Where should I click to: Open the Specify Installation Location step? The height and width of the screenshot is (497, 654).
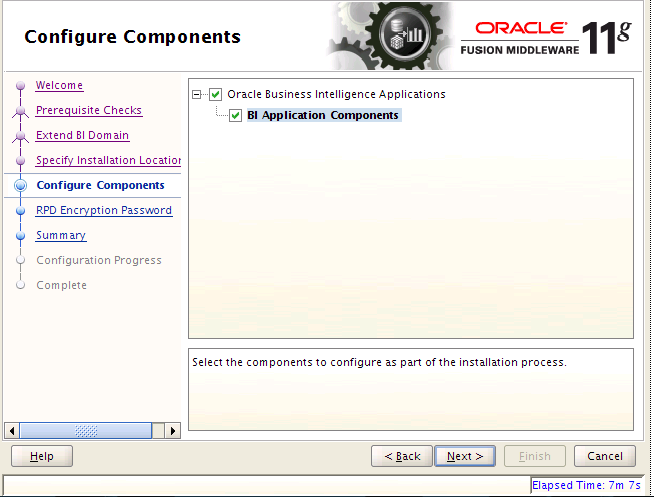(x=108, y=160)
